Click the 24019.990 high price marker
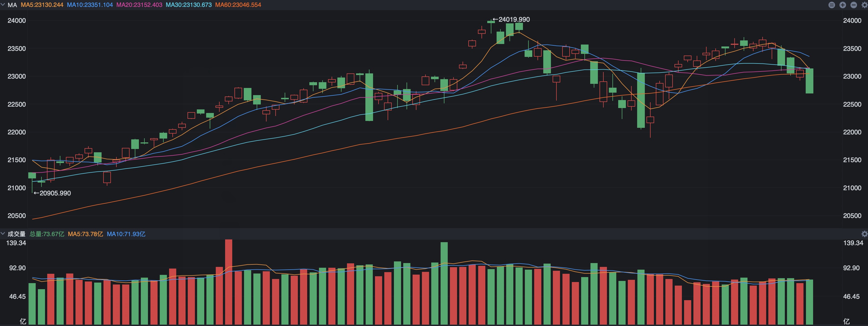 (x=514, y=20)
